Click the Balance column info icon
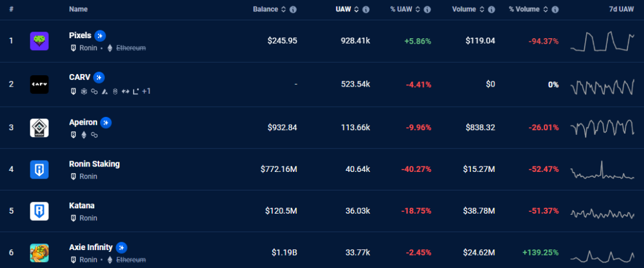 pos(293,10)
